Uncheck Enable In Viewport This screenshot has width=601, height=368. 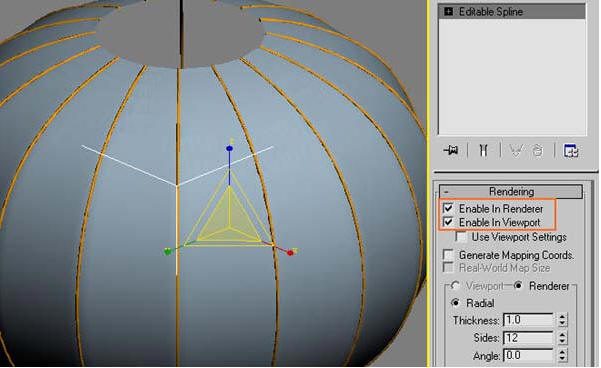coord(448,222)
